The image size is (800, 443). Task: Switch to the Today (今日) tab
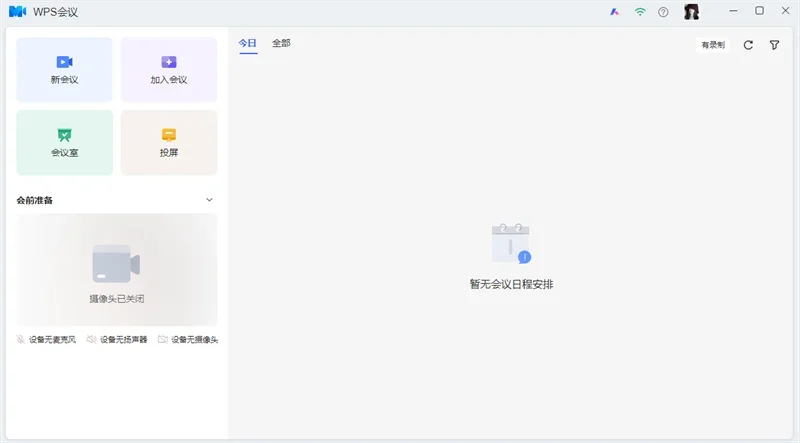tap(247, 43)
